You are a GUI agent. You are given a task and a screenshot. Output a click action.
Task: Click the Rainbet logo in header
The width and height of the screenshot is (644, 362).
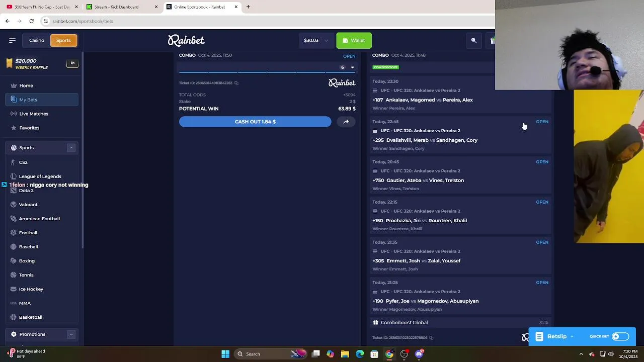(186, 40)
